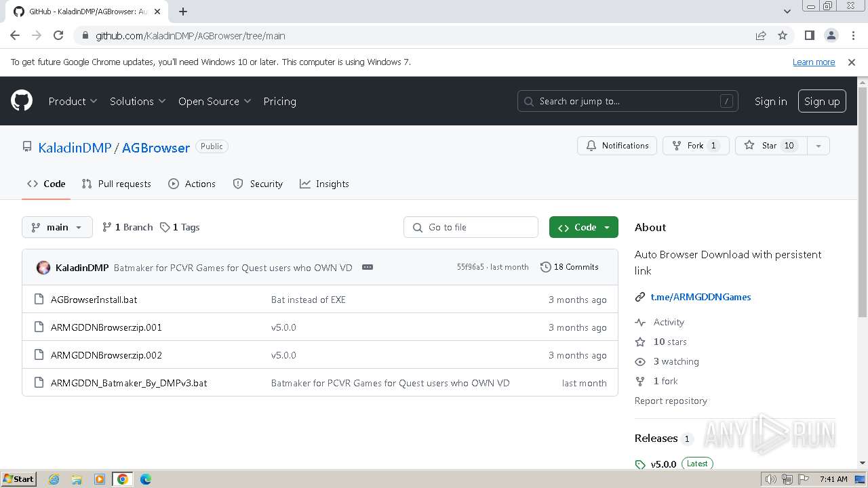Open the Product dropdown menu
The width and height of the screenshot is (868, 488).
(73, 101)
